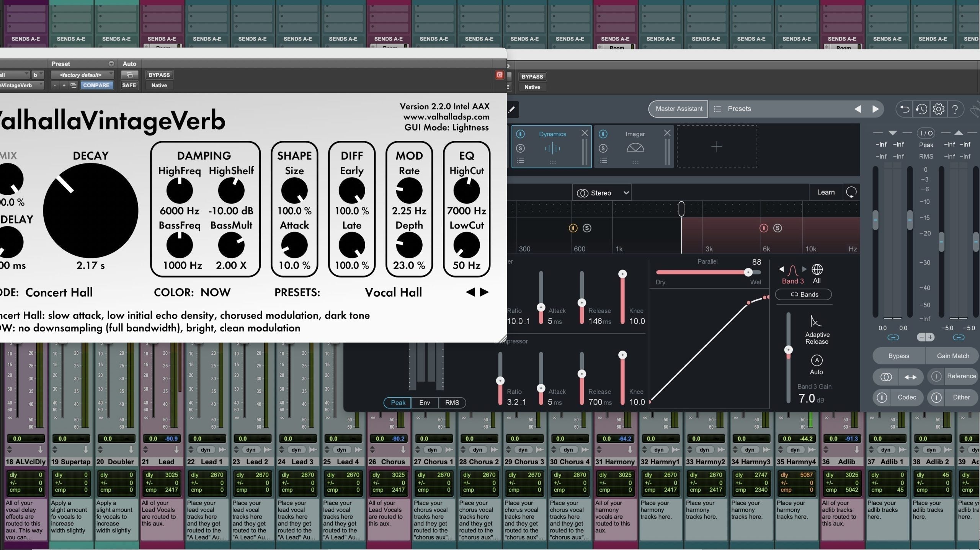The image size is (980, 550).
Task: Open the help question mark icon in Ozone
Action: [955, 109]
